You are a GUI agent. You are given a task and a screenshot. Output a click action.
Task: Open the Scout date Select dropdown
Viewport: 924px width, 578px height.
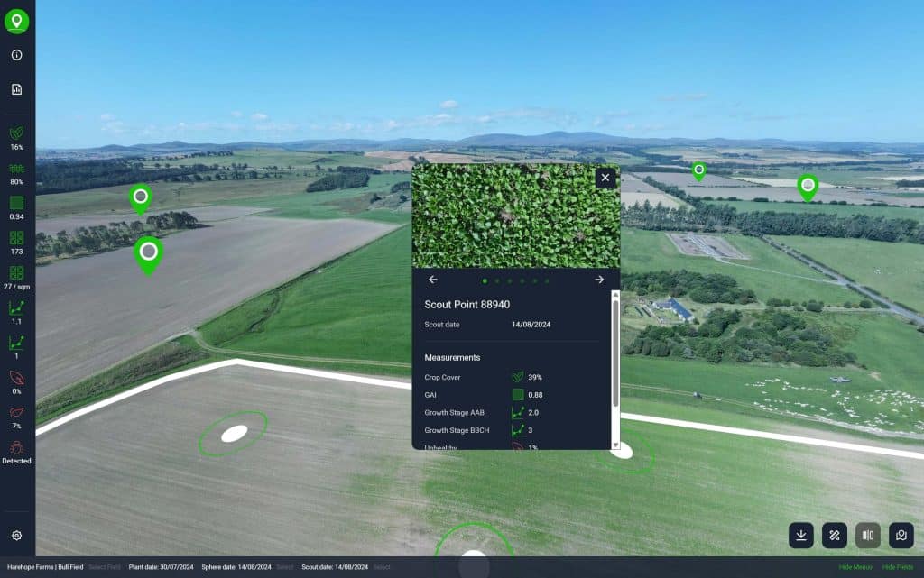coord(381,567)
